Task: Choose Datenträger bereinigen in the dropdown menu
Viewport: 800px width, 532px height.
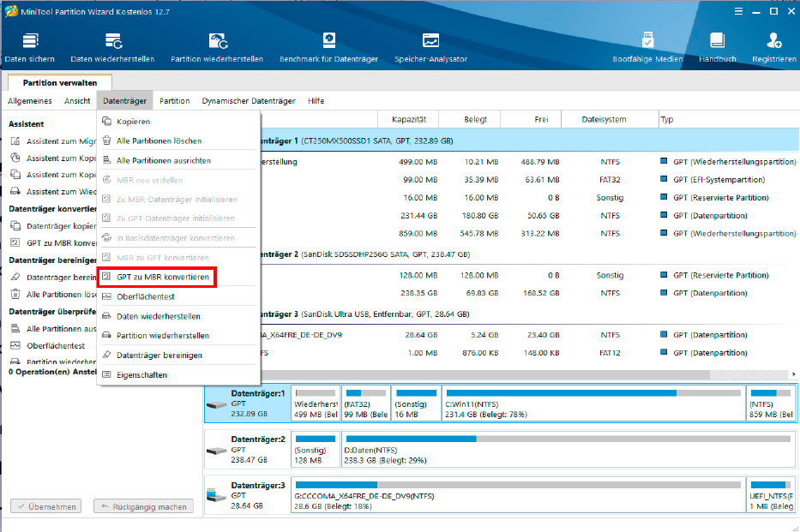Action: coord(178,356)
